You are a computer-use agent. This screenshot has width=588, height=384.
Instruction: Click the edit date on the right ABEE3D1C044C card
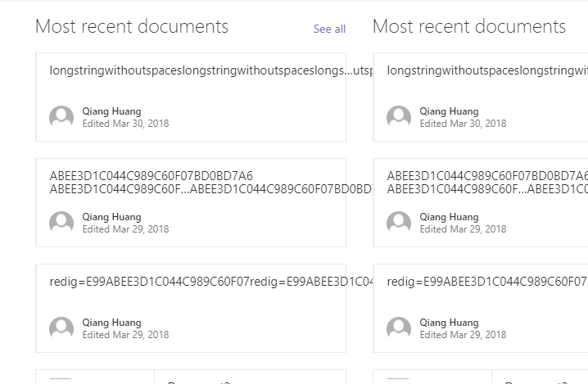pyautogui.click(x=464, y=229)
